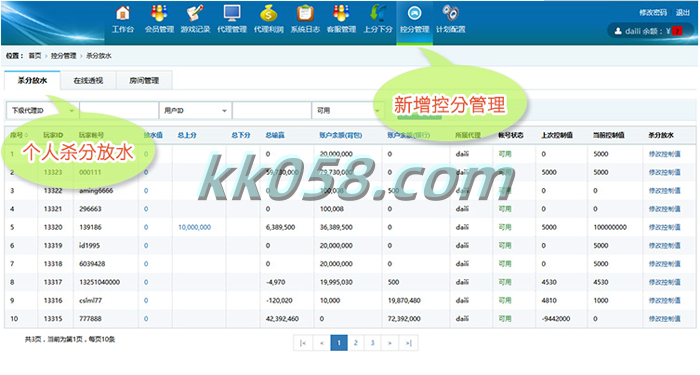700x375 pixels.
Task: Click 放水值 0 for player 777888
Action: 146,319
